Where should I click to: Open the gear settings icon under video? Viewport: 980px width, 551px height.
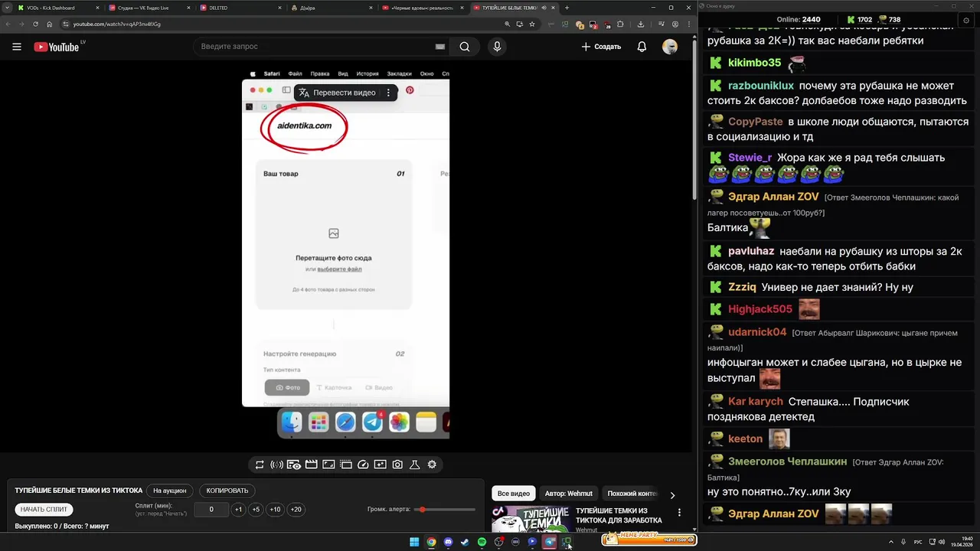point(432,465)
